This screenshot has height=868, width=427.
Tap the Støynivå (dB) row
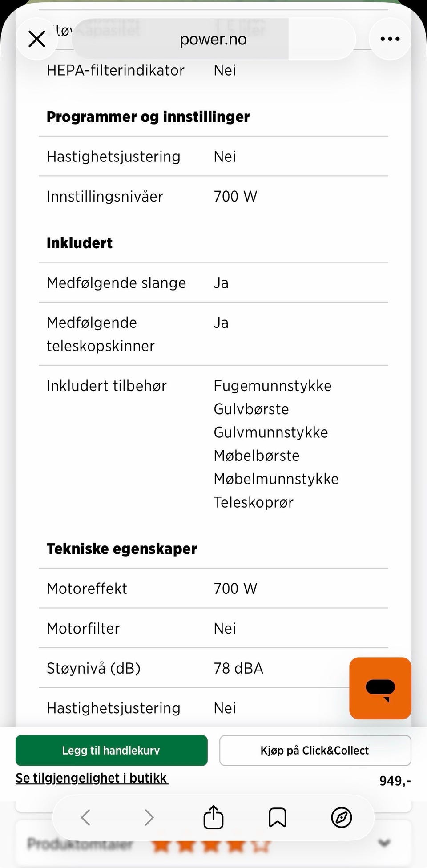[x=213, y=668]
